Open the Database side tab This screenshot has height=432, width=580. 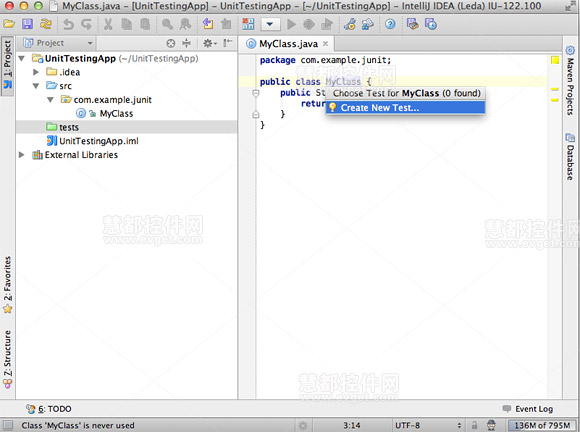570,157
